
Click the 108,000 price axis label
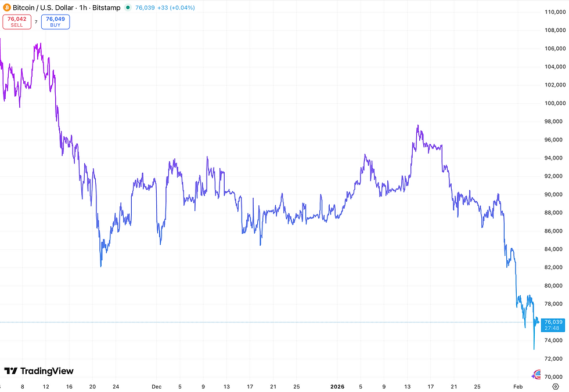point(555,30)
